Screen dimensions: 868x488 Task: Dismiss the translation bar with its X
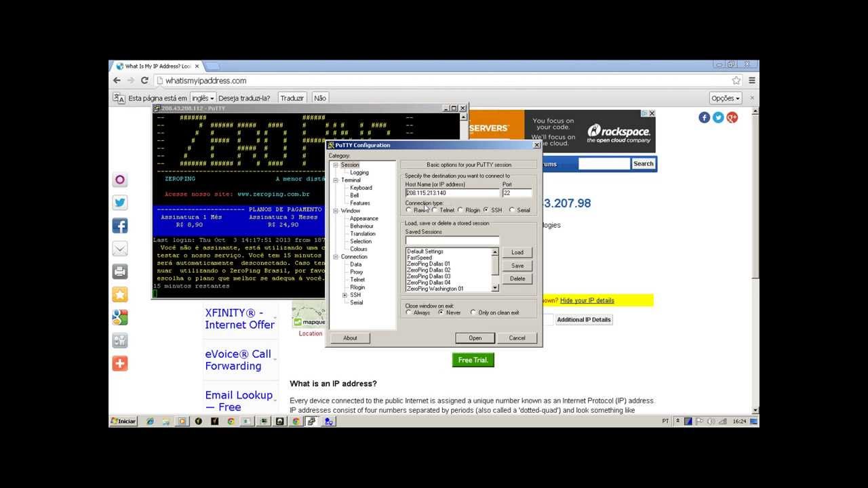[x=751, y=98]
